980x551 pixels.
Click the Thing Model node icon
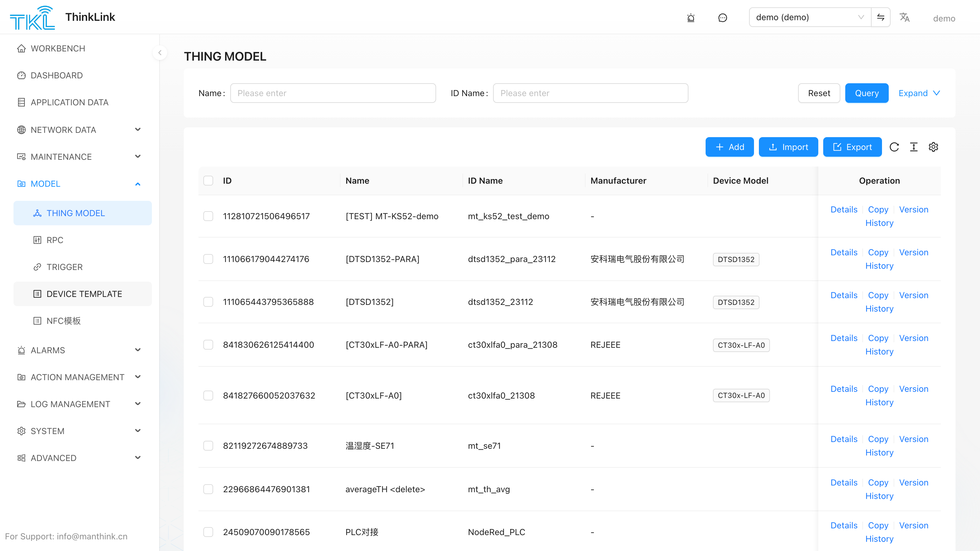37,213
